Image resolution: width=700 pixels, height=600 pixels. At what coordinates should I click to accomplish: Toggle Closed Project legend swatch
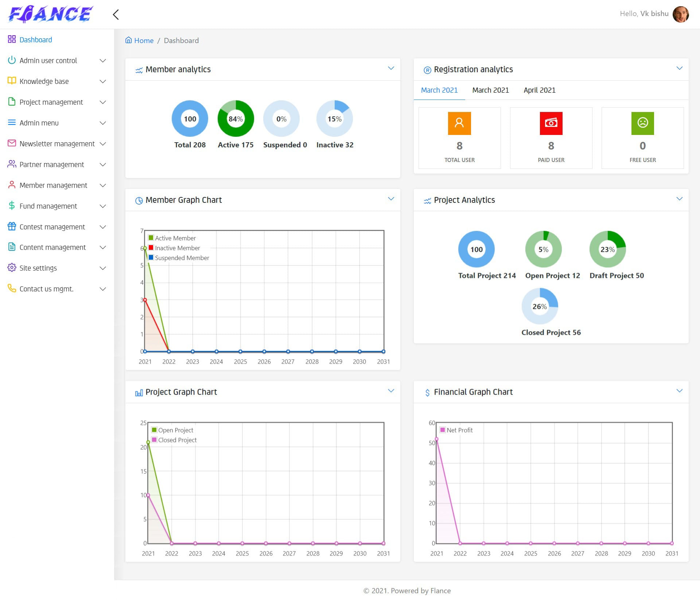[154, 440]
